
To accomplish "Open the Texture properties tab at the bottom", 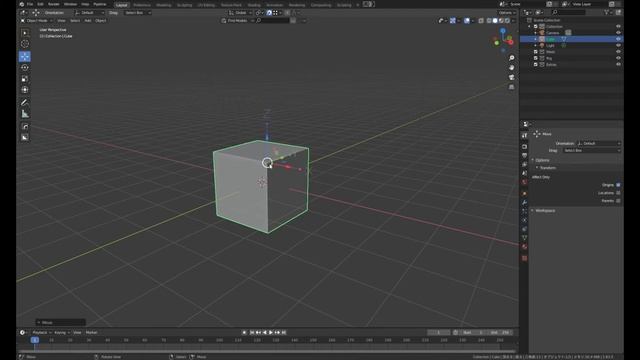I will coord(524,258).
